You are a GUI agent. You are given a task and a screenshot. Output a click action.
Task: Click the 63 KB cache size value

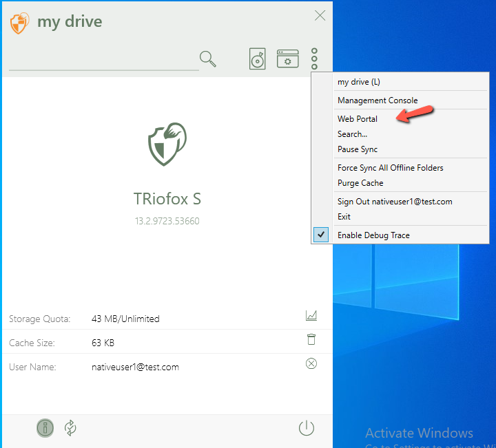pos(103,343)
